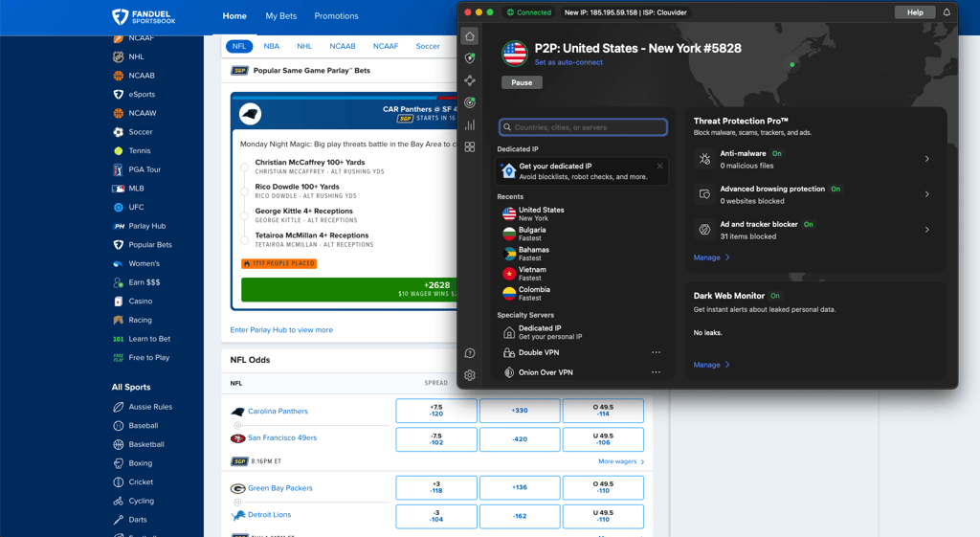The width and height of the screenshot is (980, 537).
Task: Click Enter Parlay Hub to view more
Action: (281, 330)
